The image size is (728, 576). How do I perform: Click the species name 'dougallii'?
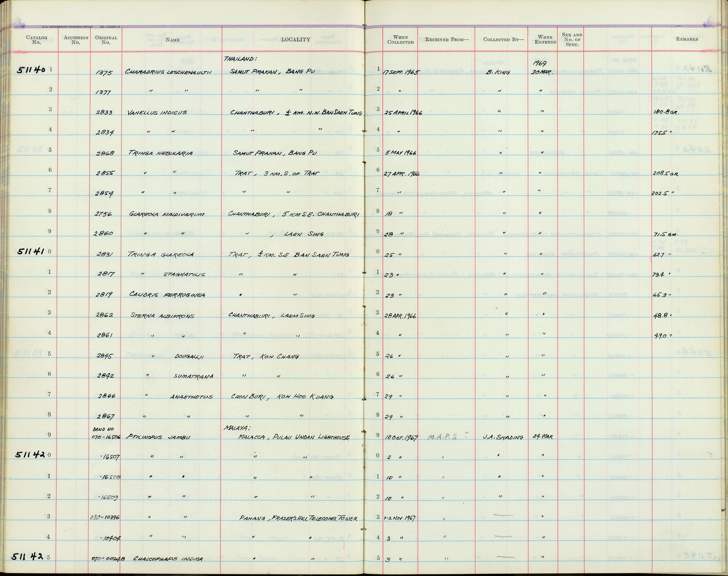pos(189,356)
